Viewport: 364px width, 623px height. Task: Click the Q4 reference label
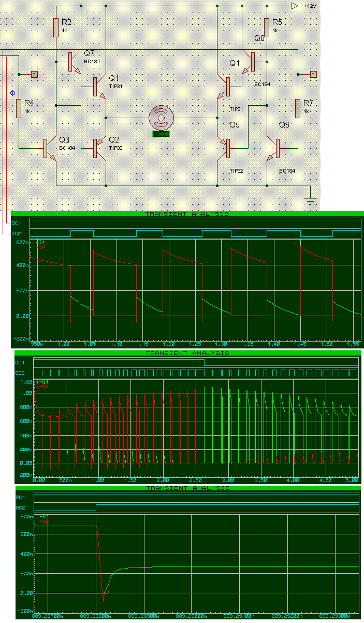click(235, 63)
